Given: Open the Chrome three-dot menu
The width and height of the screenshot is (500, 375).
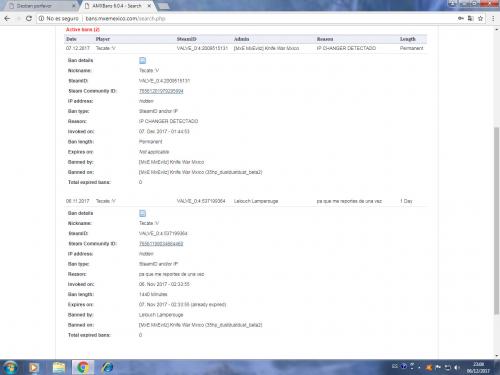Looking at the screenshot, I should click(x=493, y=18).
